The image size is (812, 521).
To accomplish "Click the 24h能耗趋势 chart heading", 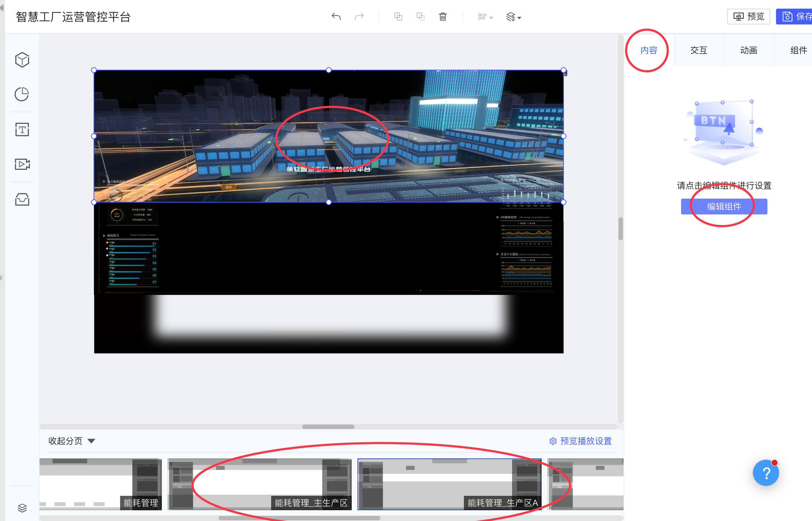I will 508,217.
